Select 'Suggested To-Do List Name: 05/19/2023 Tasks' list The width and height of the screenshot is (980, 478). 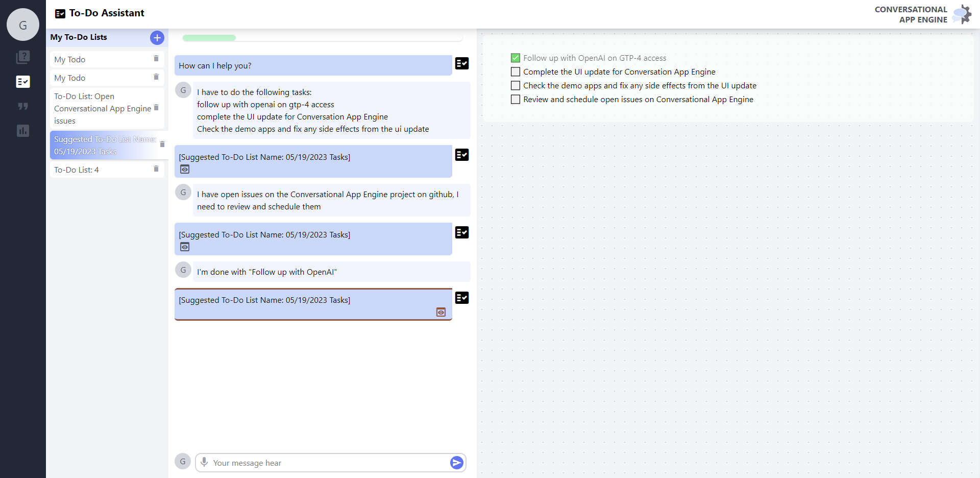pos(109,145)
